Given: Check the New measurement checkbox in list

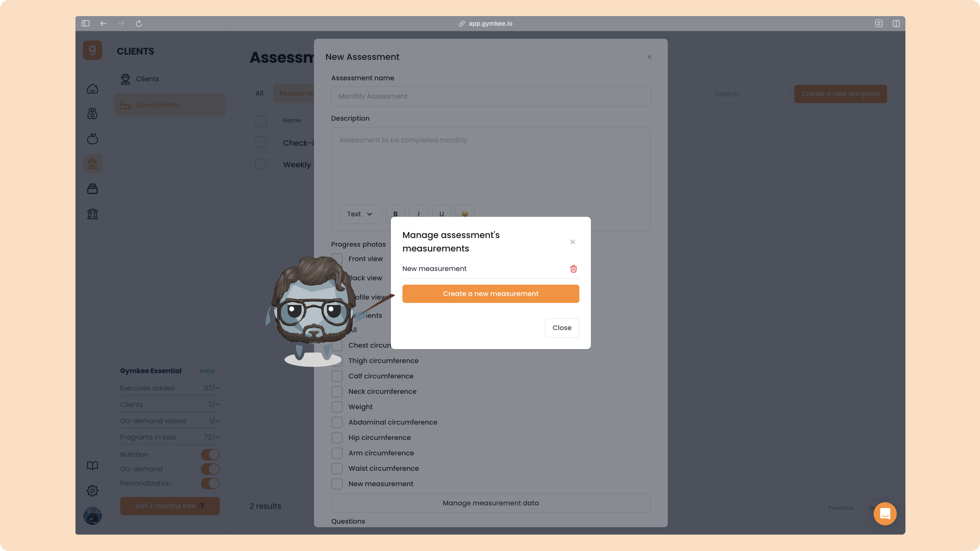Looking at the screenshot, I should tap(337, 484).
